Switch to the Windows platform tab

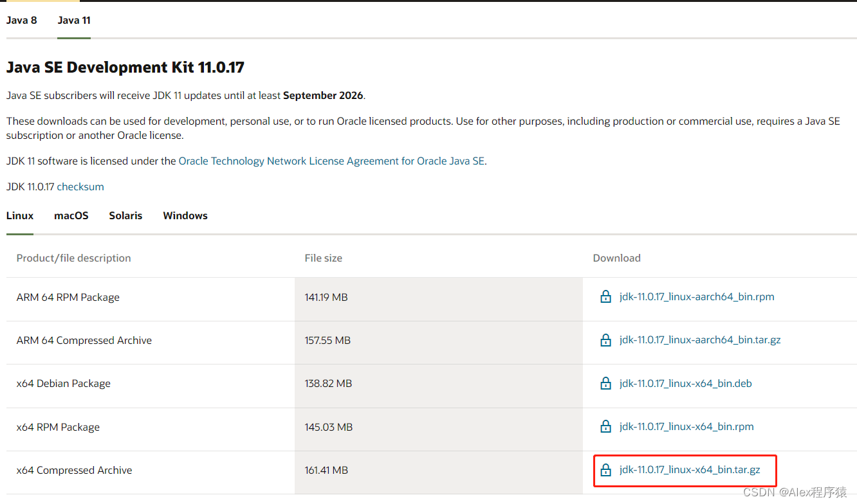[x=185, y=215]
